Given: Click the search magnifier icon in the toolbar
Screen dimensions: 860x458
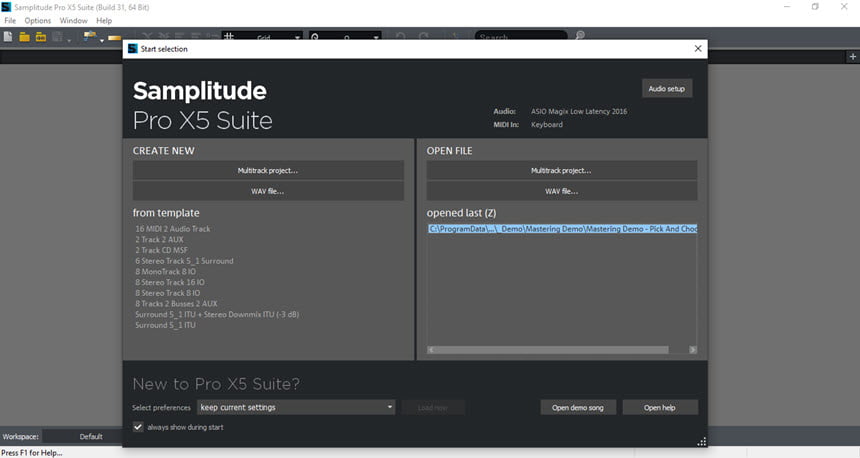Looking at the screenshot, I should click(x=580, y=36).
